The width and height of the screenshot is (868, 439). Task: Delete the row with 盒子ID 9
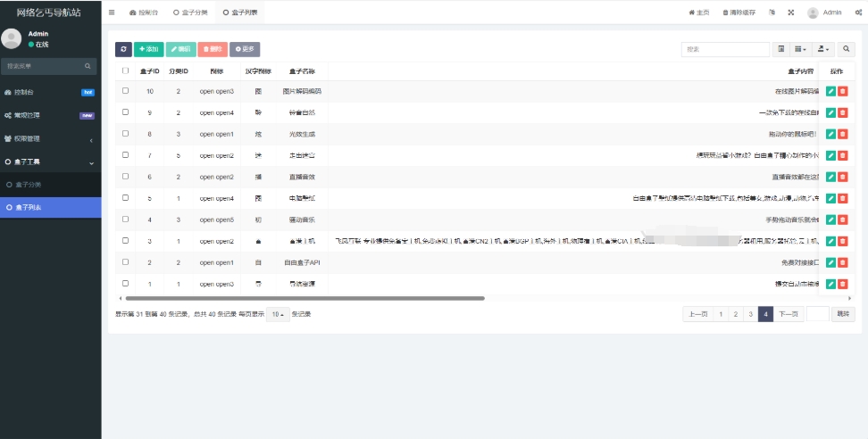pyautogui.click(x=842, y=112)
